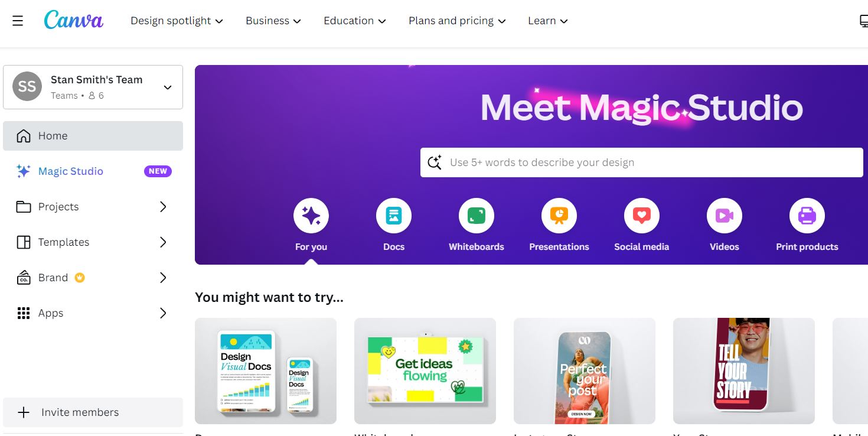Select the Social media heart icon
868x436 pixels.
642,216
